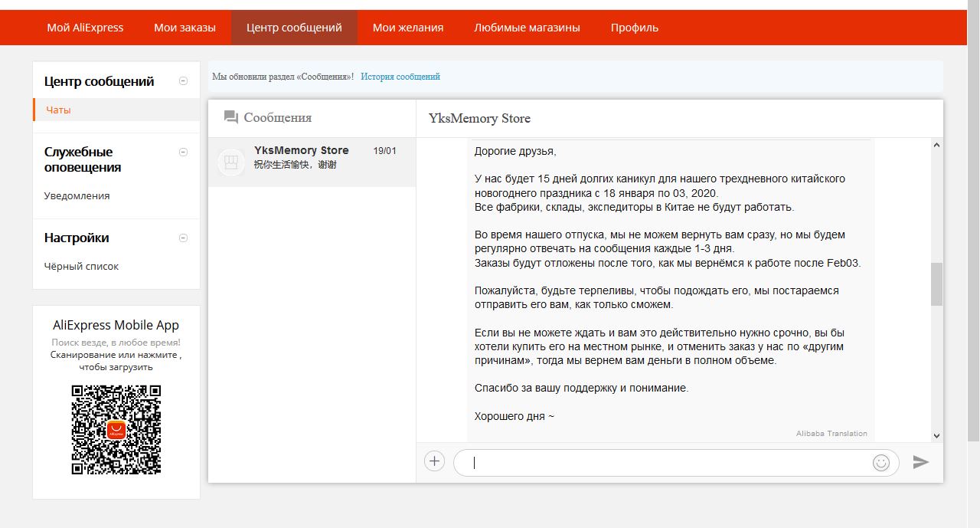The width and height of the screenshot is (980, 528).
Task: Click the chat scrollbar thumb
Action: (936, 284)
